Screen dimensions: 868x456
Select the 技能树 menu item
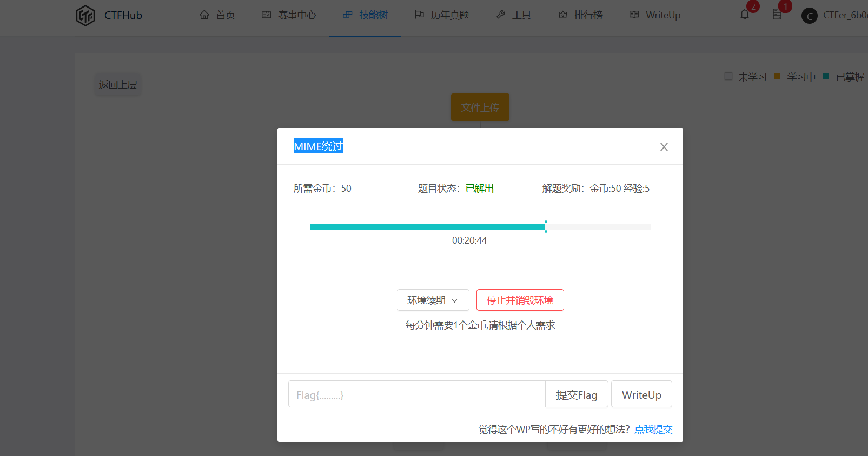pyautogui.click(x=366, y=15)
